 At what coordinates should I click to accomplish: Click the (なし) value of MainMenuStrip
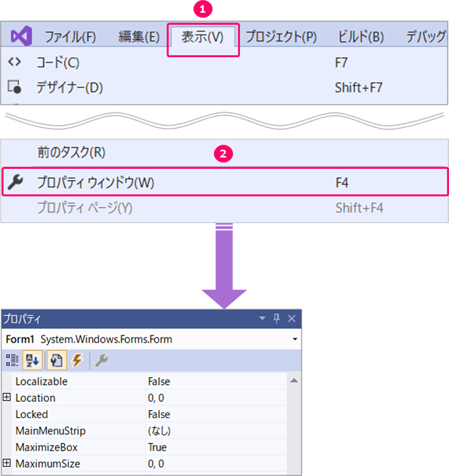(160, 431)
